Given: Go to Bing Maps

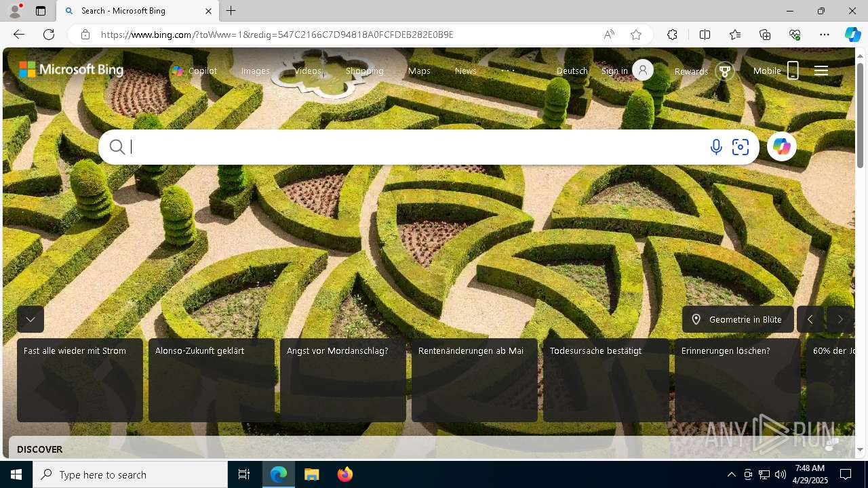Looking at the screenshot, I should click(419, 70).
